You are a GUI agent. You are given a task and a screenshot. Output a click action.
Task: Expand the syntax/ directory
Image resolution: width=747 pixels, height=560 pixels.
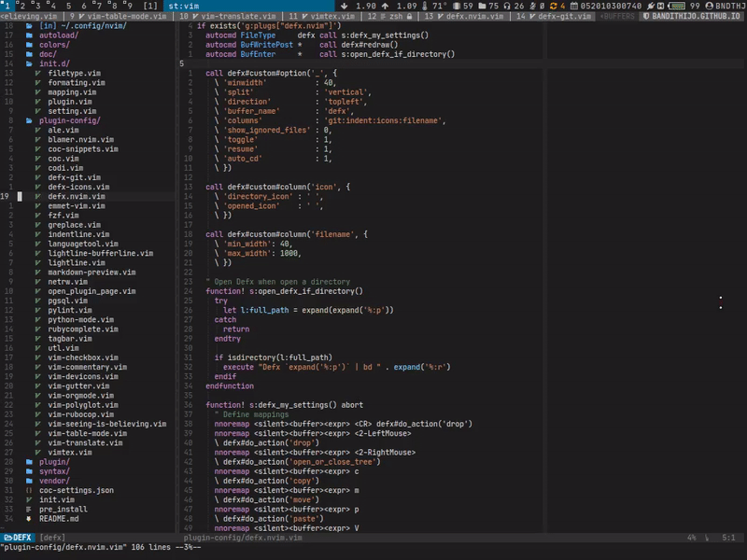pos(54,471)
